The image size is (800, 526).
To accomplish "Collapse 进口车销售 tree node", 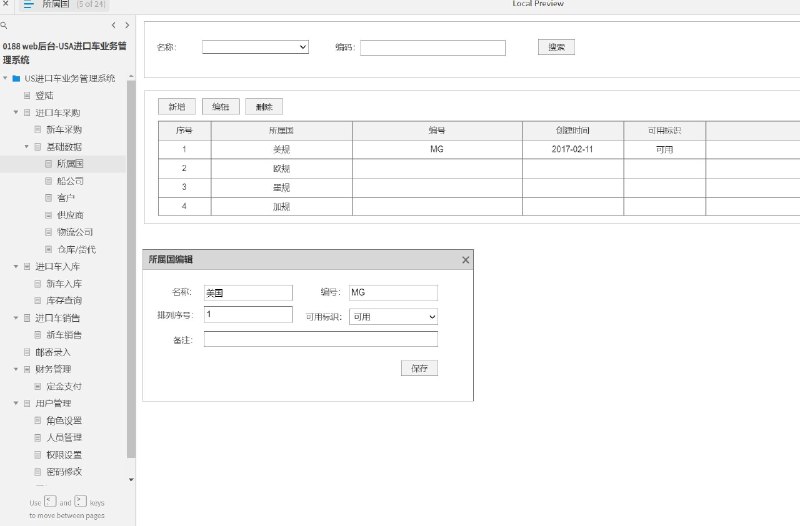I will 16,318.
